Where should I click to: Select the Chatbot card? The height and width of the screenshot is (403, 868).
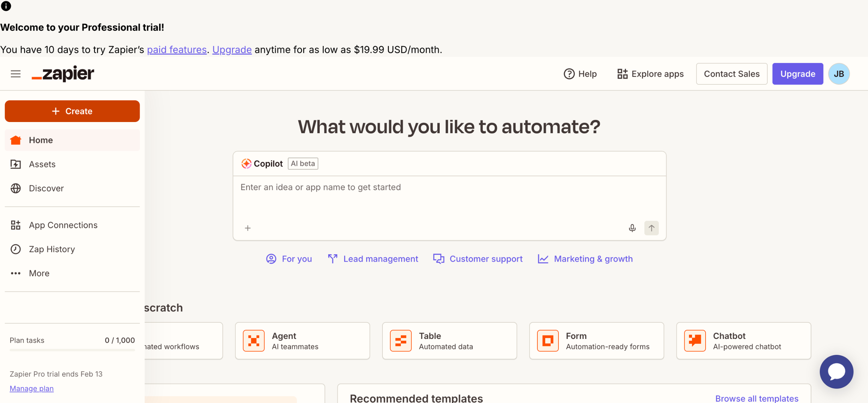(744, 341)
